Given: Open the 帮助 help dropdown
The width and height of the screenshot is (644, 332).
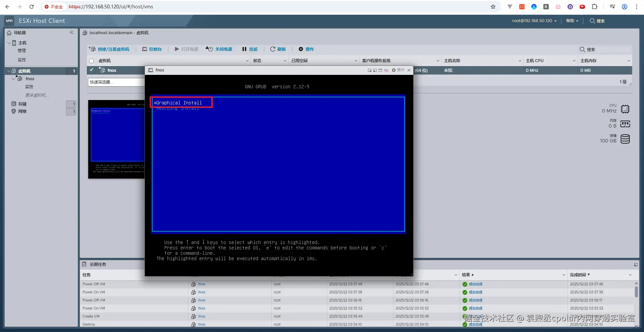Looking at the screenshot, I should (x=572, y=21).
